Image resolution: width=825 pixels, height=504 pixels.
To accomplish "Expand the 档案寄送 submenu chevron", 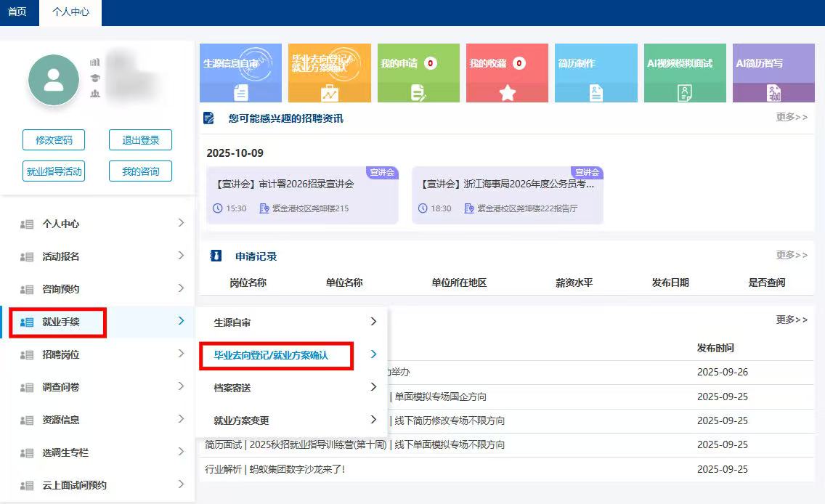I will (373, 388).
